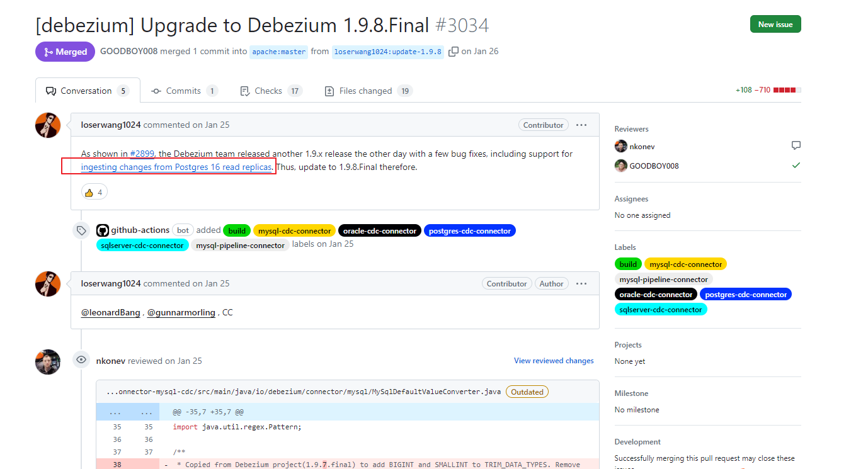Click nkonev's name in the review event

(111, 361)
